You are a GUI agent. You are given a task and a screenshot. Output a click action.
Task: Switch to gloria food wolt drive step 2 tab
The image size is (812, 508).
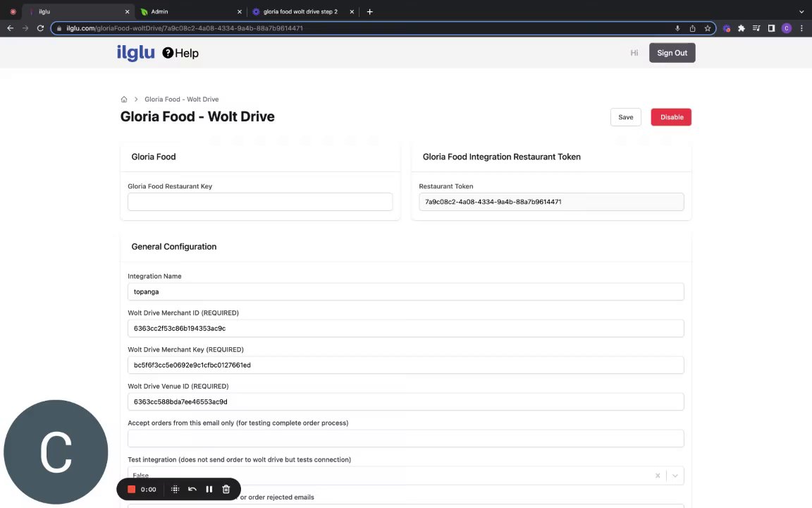(x=302, y=11)
